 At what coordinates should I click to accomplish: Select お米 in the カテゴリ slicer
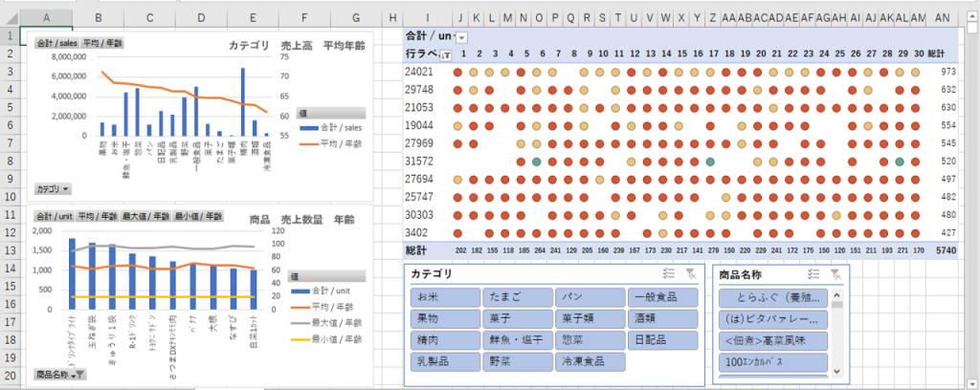point(444,297)
